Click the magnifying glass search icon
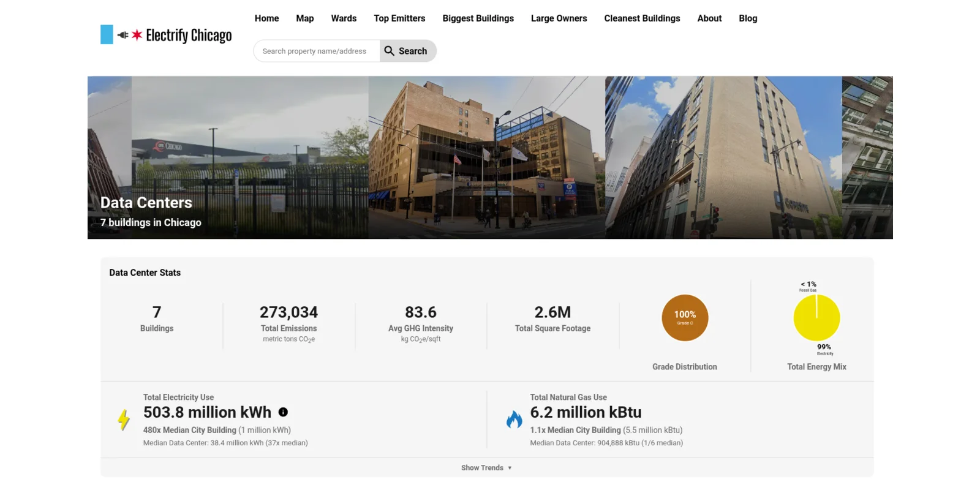The width and height of the screenshot is (980, 490). click(389, 51)
